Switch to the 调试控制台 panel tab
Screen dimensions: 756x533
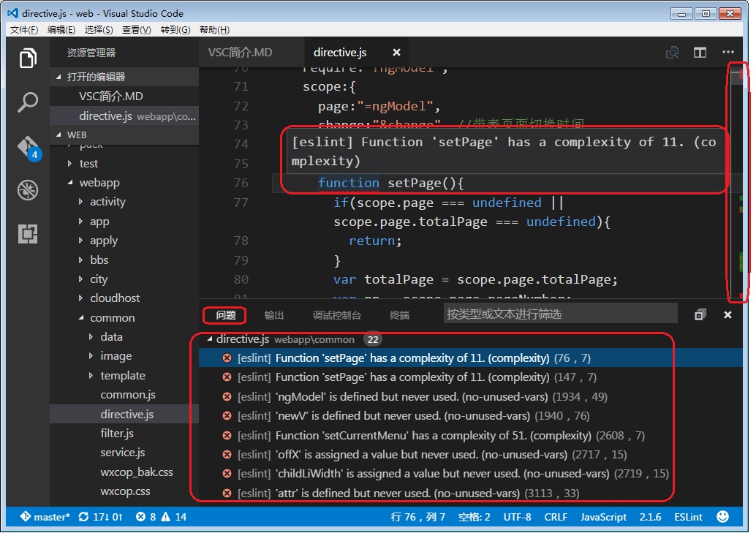[336, 315]
